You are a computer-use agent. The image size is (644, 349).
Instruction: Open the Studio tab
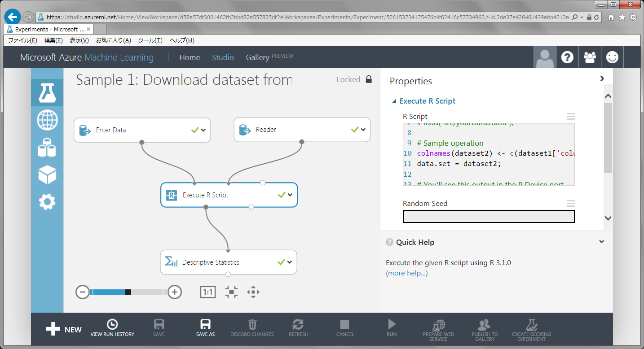point(223,57)
